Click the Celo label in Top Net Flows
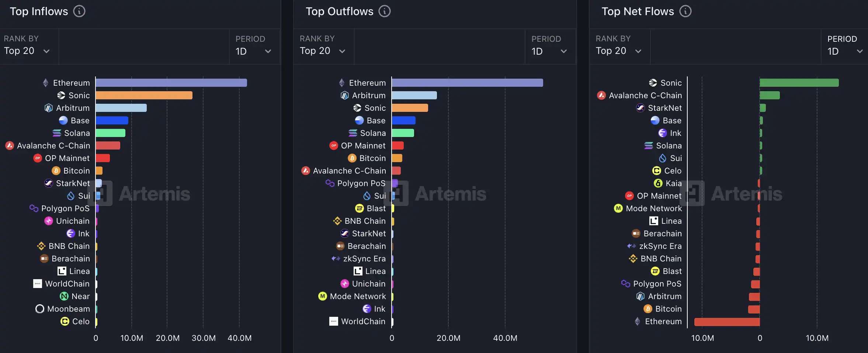This screenshot has width=868, height=353. point(673,171)
